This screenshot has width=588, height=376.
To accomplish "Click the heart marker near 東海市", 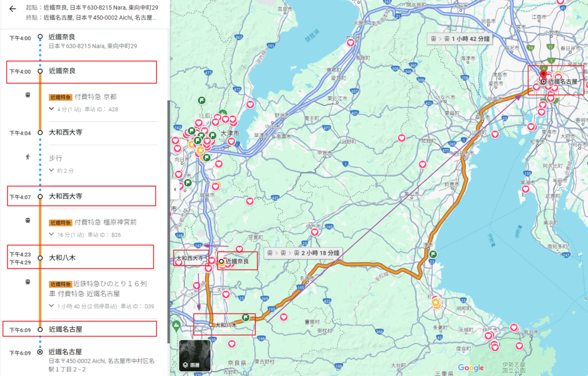I will tap(531, 127).
